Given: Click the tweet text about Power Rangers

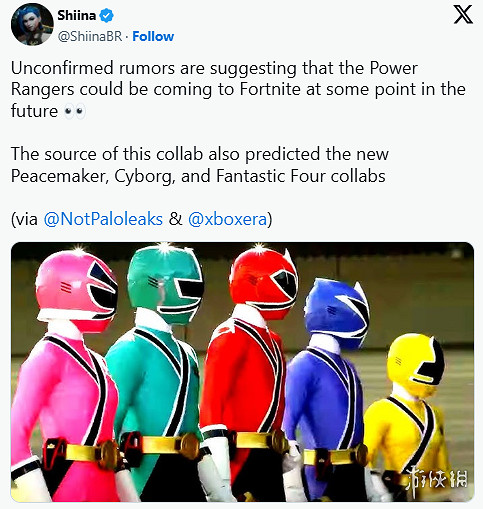Looking at the screenshot, I should [238, 89].
